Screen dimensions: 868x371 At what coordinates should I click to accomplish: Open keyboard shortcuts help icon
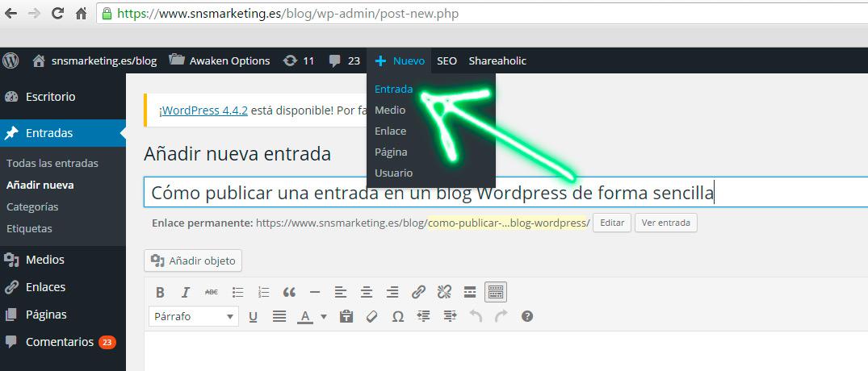527,316
